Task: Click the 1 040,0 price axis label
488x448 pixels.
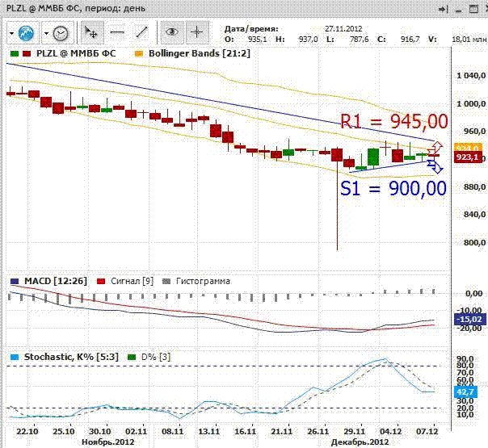Action: pos(470,76)
